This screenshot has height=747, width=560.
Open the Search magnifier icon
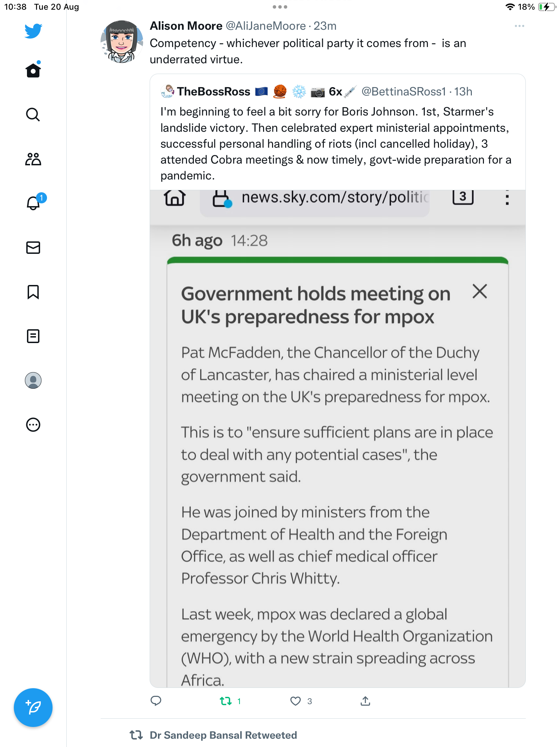coord(33,114)
